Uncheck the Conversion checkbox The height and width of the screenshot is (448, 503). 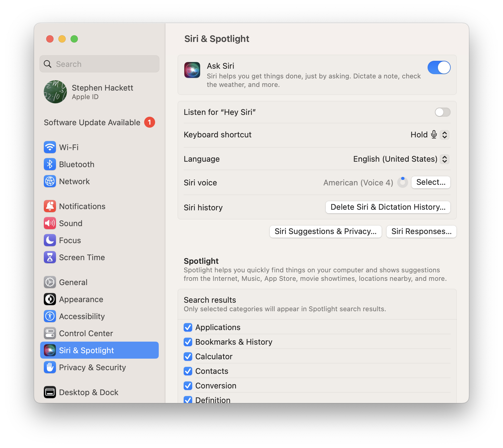pos(188,386)
